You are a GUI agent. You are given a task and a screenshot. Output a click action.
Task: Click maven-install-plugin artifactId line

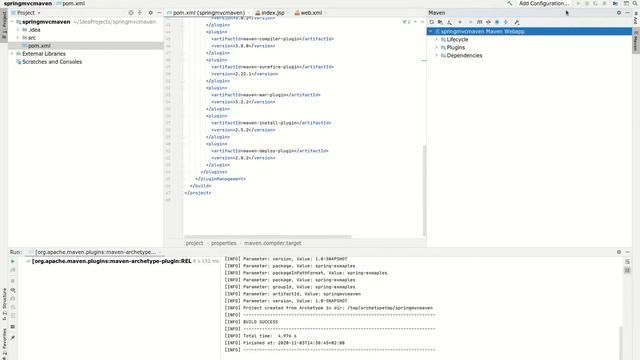coord(271,123)
